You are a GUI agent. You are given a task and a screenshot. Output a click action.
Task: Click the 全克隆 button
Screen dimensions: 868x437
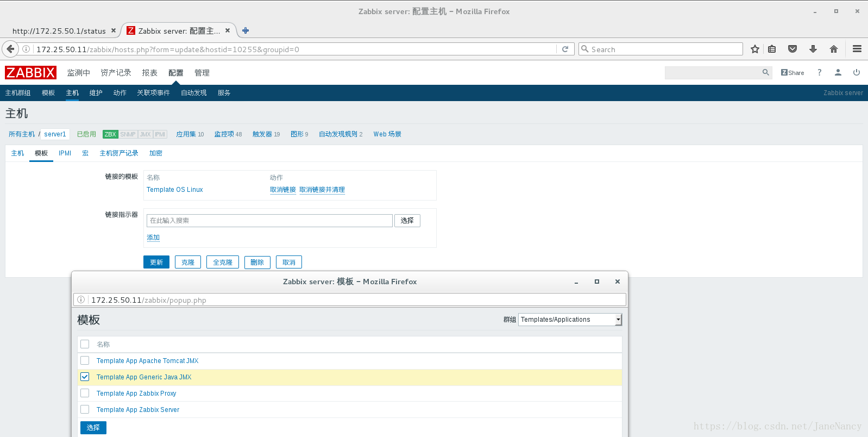[x=223, y=262]
